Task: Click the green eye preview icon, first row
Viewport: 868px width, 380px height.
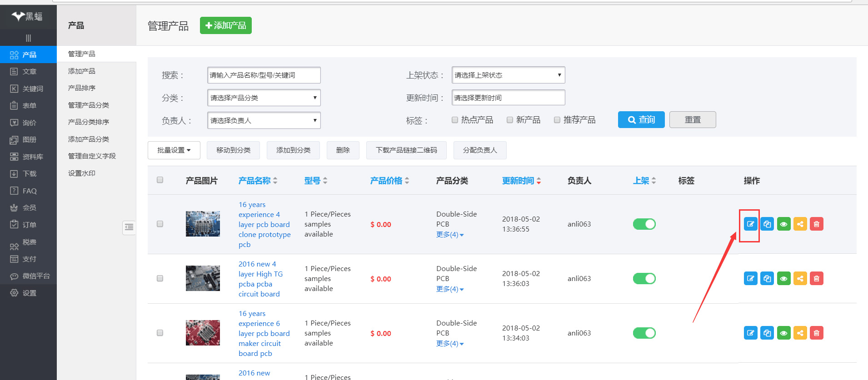Action: pos(783,224)
